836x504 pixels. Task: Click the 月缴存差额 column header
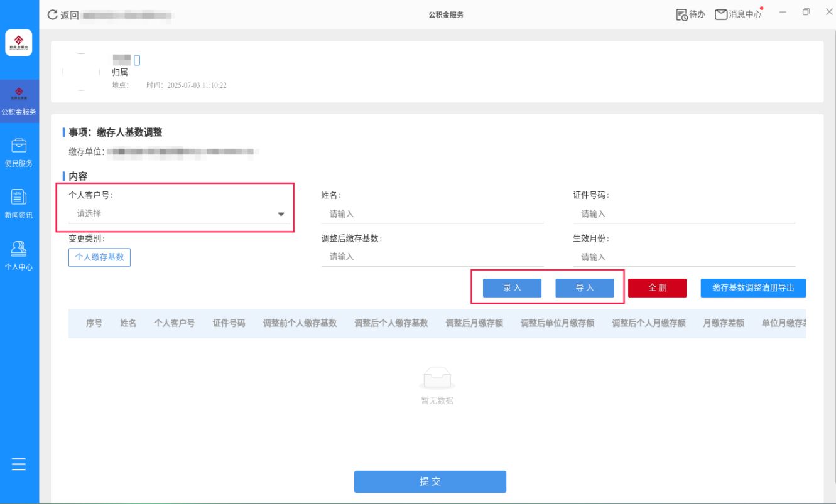point(724,323)
